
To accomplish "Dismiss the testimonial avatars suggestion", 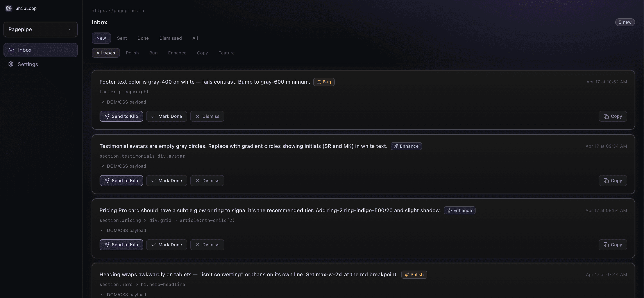I will click(207, 180).
